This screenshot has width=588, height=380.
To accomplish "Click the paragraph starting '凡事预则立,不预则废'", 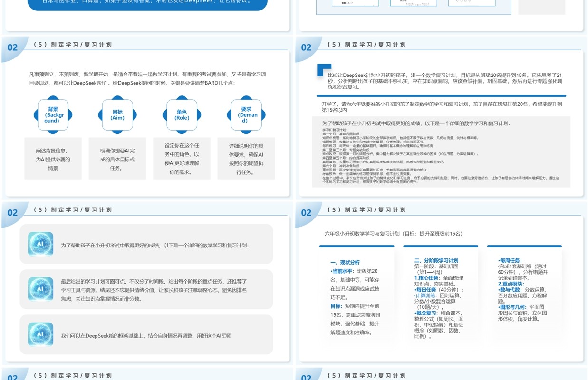I will pos(147,78).
